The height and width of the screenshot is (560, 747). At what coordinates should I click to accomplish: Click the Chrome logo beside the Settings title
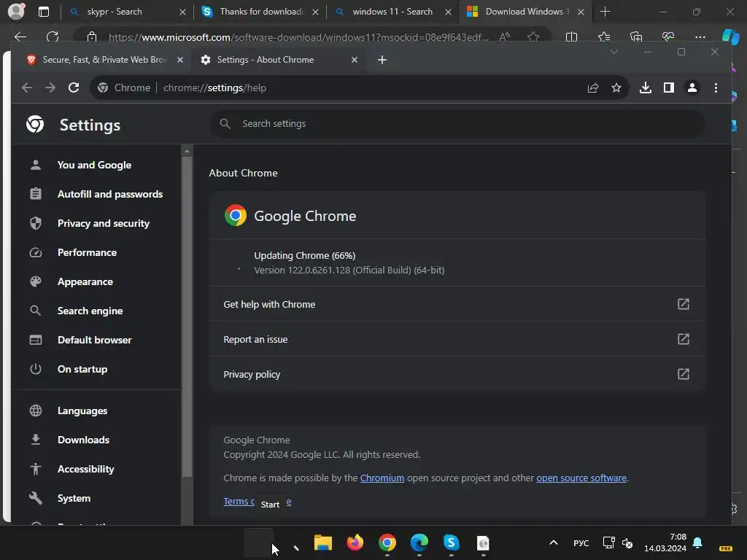tap(35, 124)
